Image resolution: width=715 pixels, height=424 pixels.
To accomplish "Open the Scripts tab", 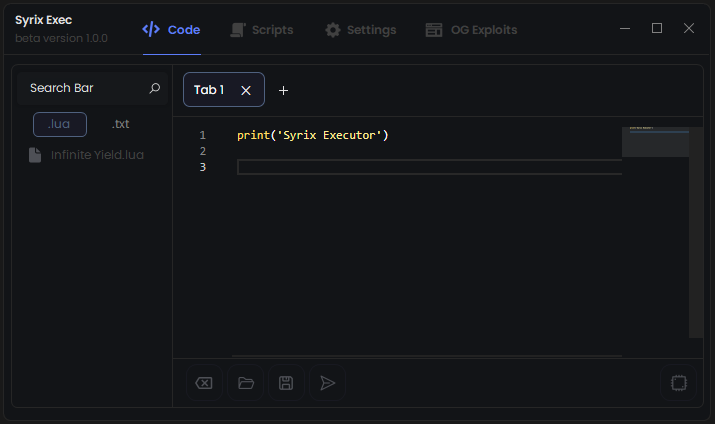I will (261, 30).
